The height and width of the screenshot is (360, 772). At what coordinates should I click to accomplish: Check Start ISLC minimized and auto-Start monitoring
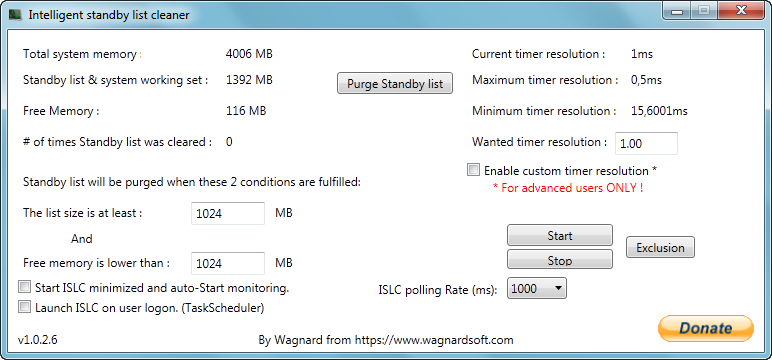[x=24, y=287]
